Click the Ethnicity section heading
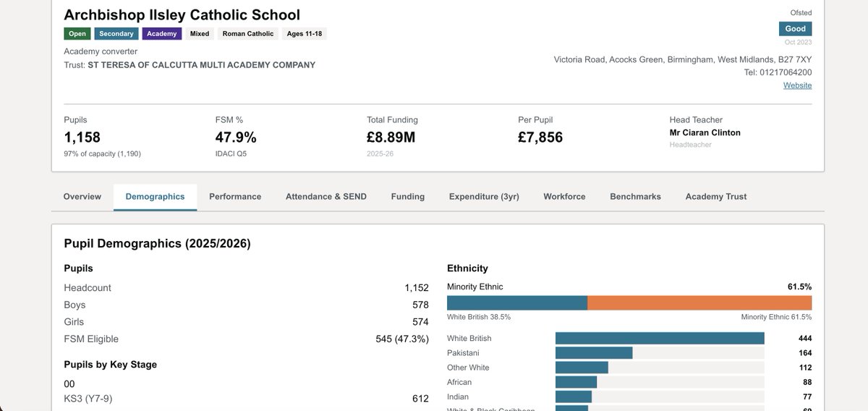 [x=467, y=268]
